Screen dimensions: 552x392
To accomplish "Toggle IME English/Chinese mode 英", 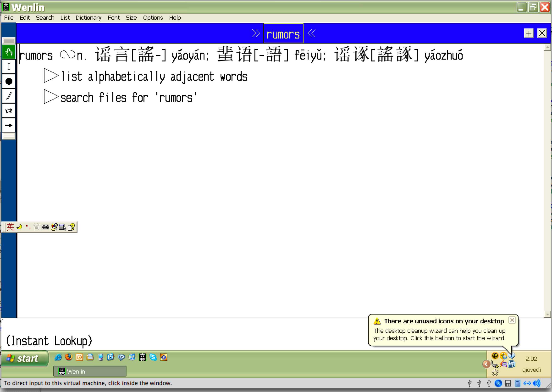I will coord(10,227).
